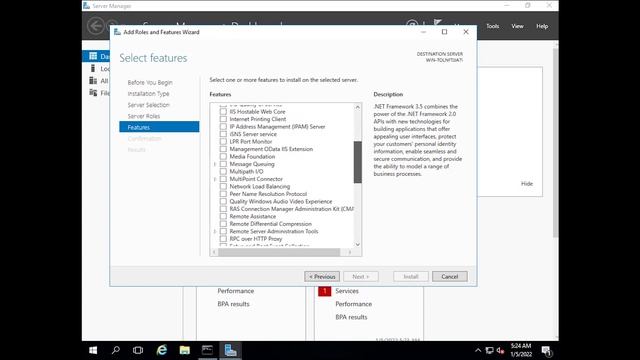Switch to Server Manager taskbar icon
The image size is (640, 360).
[x=230, y=350]
